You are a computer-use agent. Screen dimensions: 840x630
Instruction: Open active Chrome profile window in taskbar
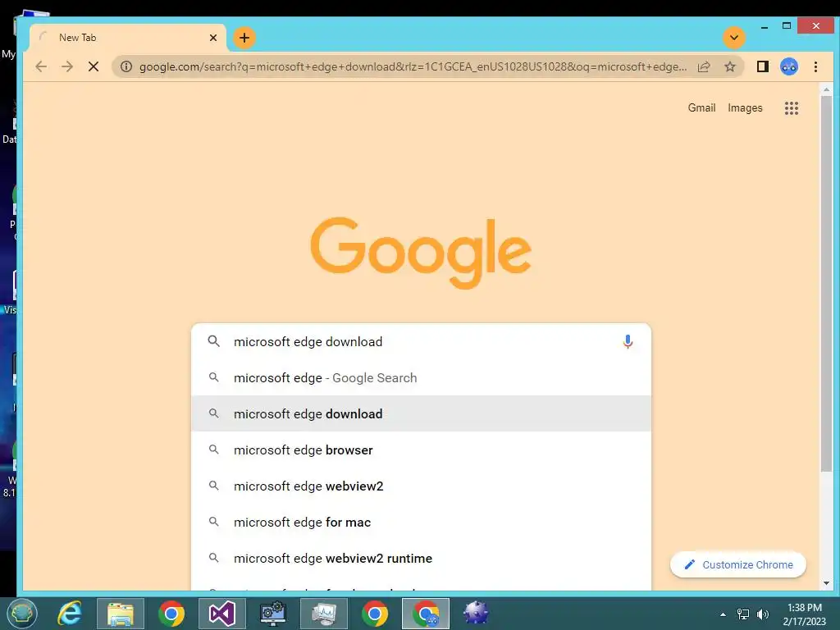(426, 614)
